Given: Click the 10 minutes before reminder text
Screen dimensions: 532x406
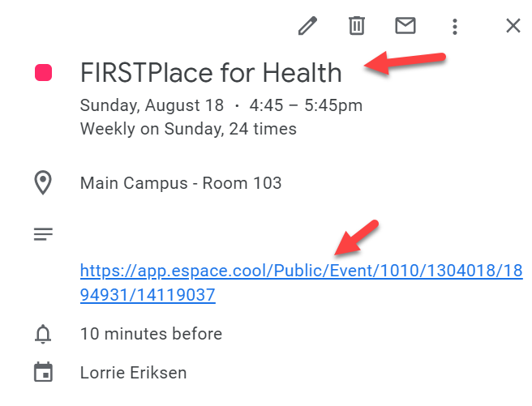Looking at the screenshot, I should 151,334.
